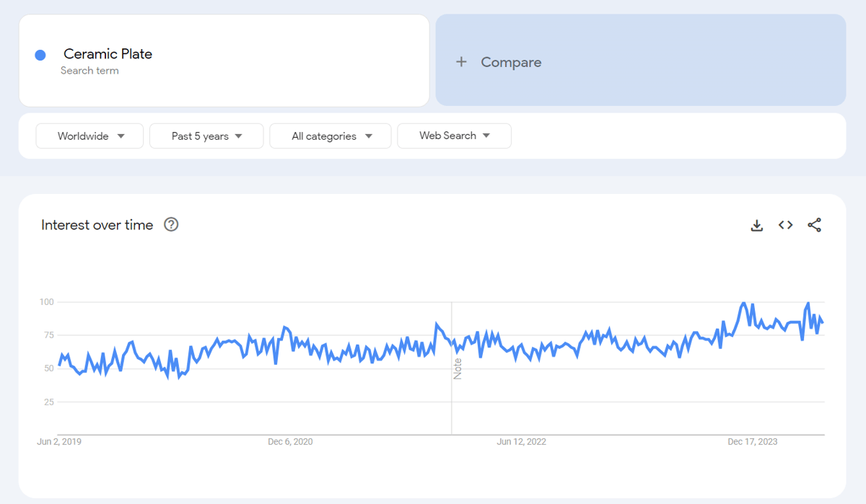Share the interest over time chart
The height and width of the screenshot is (504, 866).
coord(815,225)
